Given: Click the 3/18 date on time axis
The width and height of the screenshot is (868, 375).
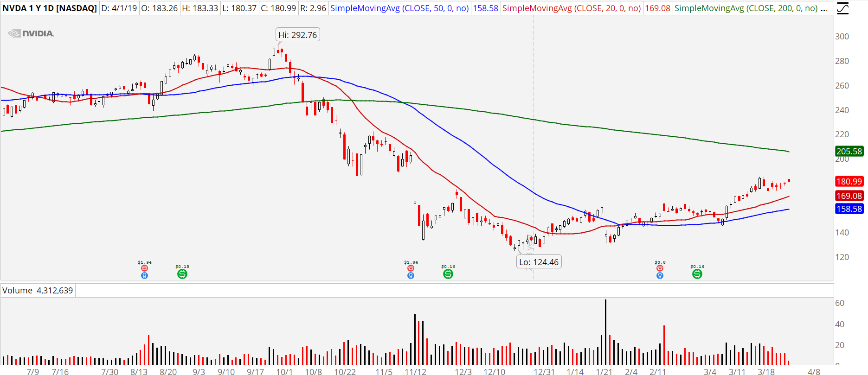Looking at the screenshot, I should pos(766,372).
